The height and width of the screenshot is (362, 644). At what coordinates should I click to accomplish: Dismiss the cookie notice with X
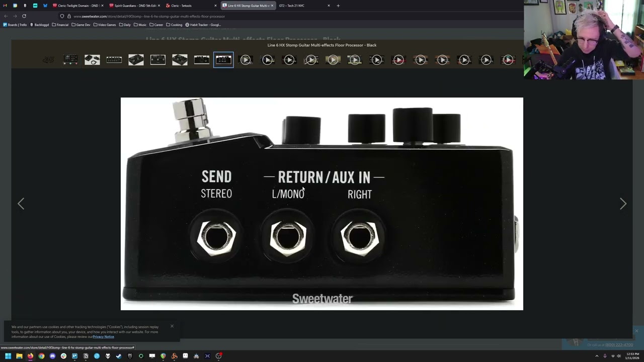point(172,326)
